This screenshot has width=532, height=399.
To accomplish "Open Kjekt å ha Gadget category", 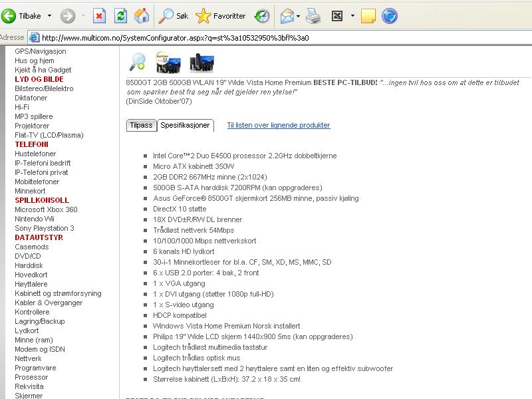I will coord(43,70).
